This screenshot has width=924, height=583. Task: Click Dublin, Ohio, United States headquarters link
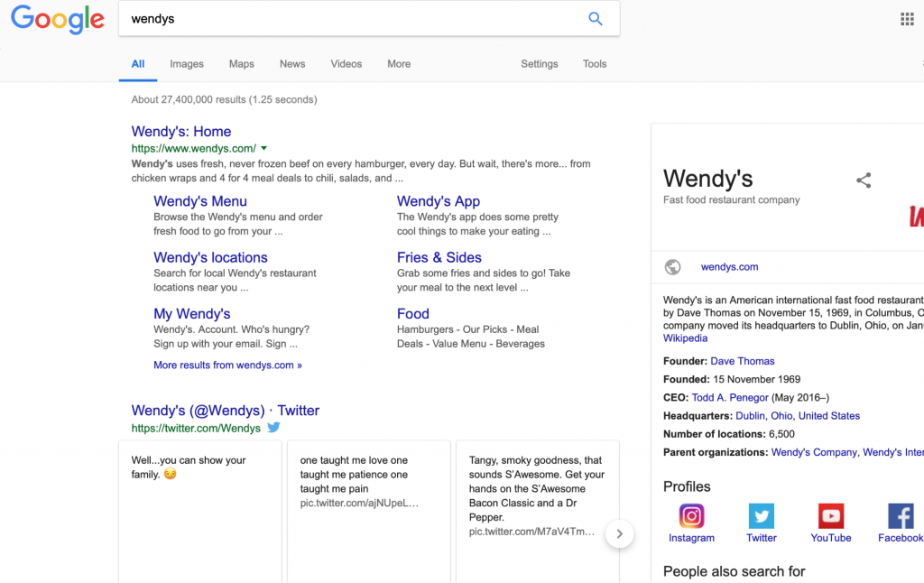798,416
